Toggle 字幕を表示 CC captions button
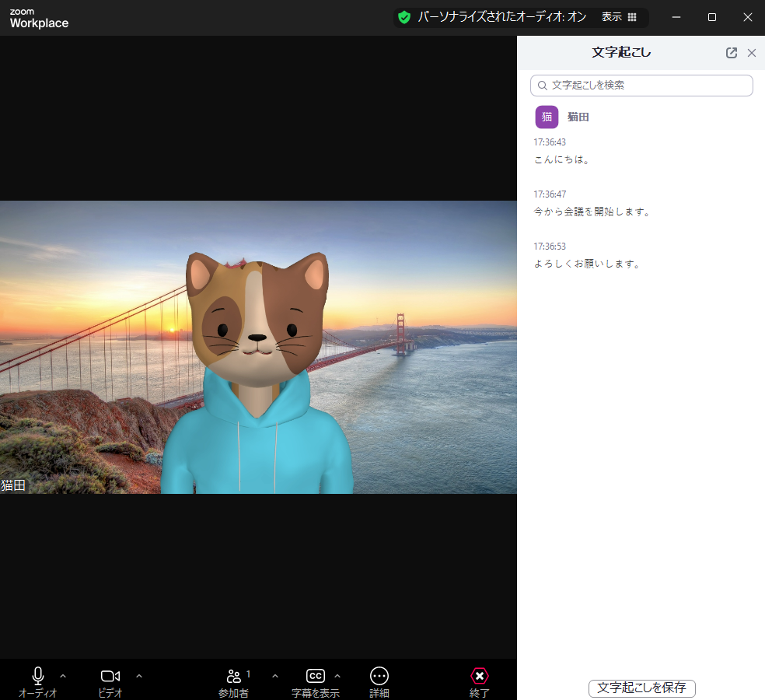 315,682
